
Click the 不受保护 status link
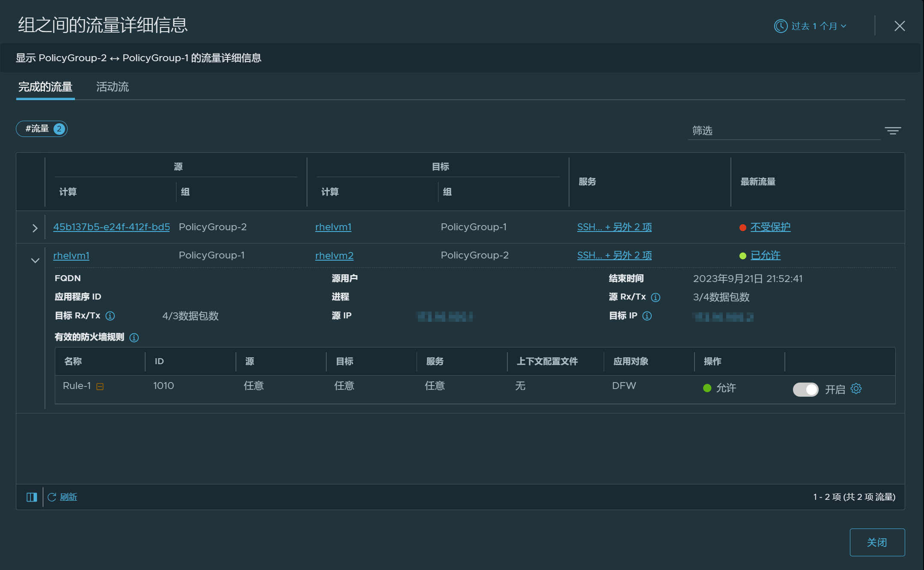coord(770,227)
